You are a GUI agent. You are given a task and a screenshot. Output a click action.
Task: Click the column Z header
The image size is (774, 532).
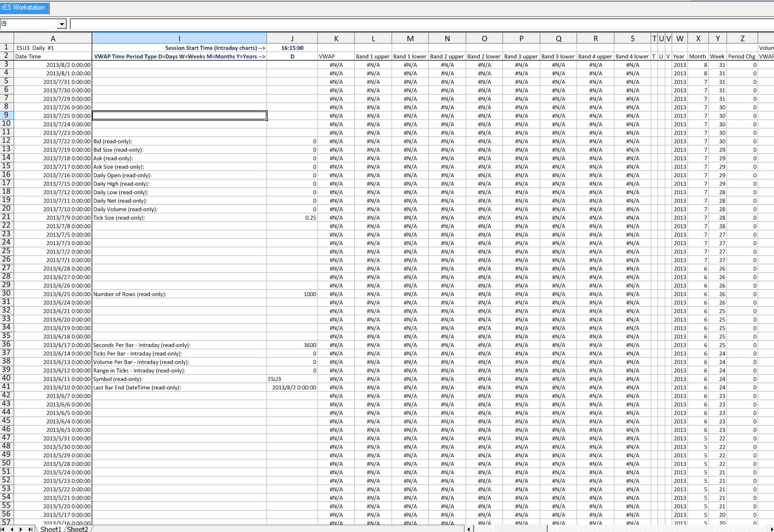(742, 38)
